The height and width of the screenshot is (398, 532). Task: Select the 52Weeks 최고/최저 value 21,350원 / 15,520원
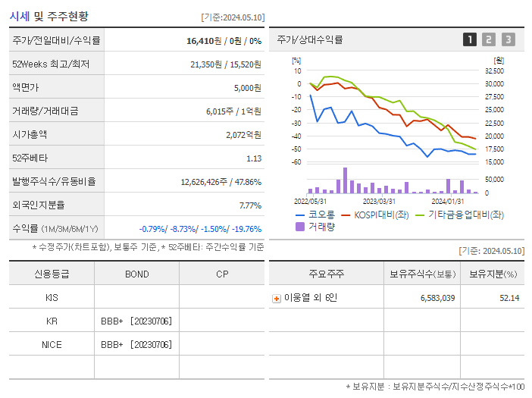tap(226, 64)
